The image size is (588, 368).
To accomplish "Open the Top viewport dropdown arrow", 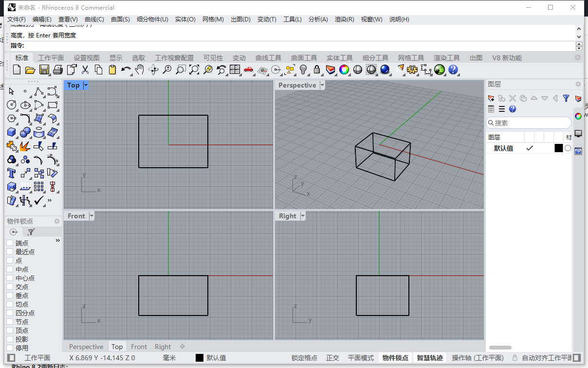I will (x=86, y=85).
